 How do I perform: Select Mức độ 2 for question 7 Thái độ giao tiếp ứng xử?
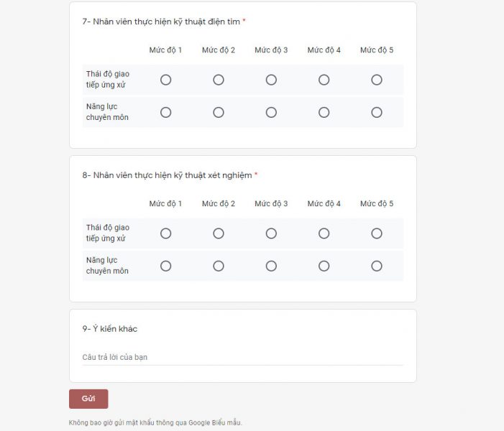219,80
